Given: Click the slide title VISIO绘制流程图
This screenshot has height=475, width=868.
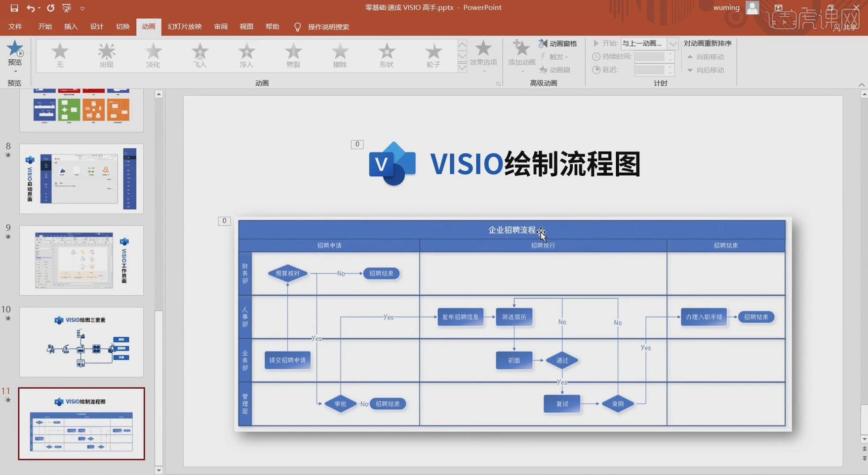Looking at the screenshot, I should click(535, 163).
